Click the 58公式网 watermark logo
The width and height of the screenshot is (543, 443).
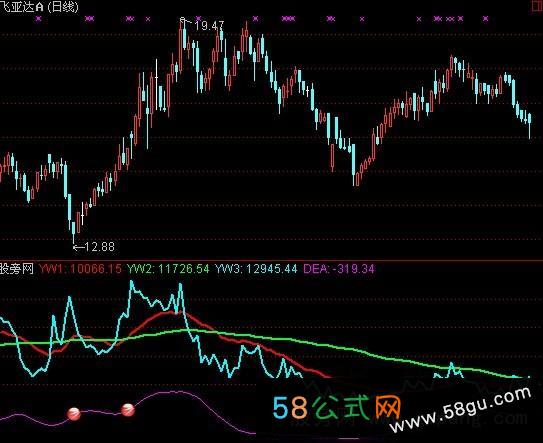click(337, 408)
